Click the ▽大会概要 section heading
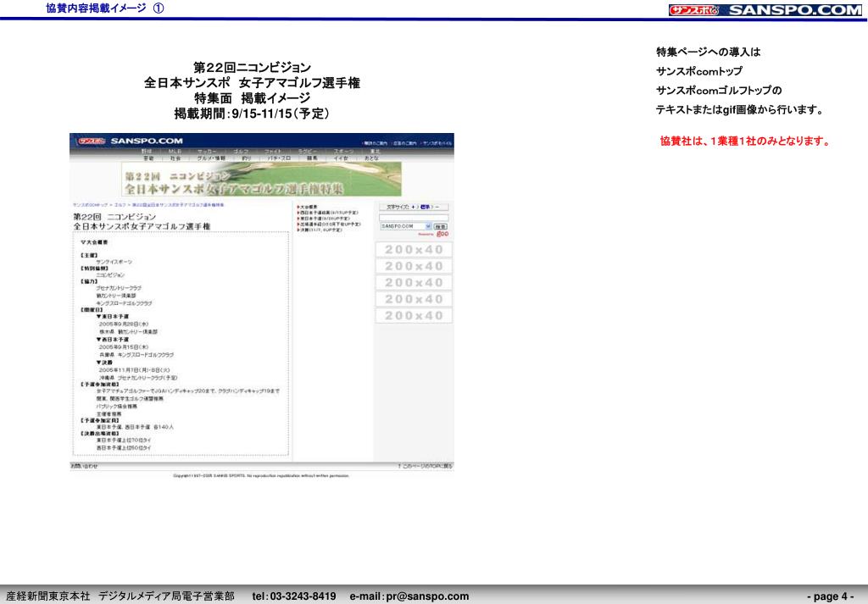The image size is (868, 604). [94, 242]
